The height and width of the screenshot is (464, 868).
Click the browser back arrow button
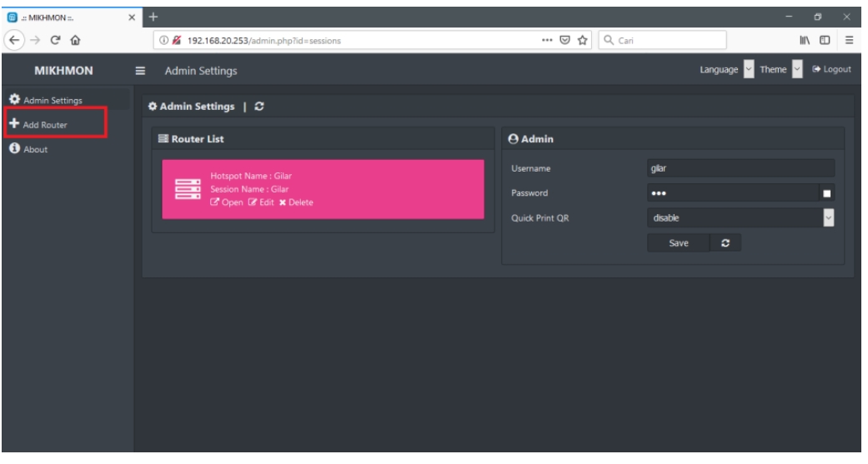tap(14, 40)
